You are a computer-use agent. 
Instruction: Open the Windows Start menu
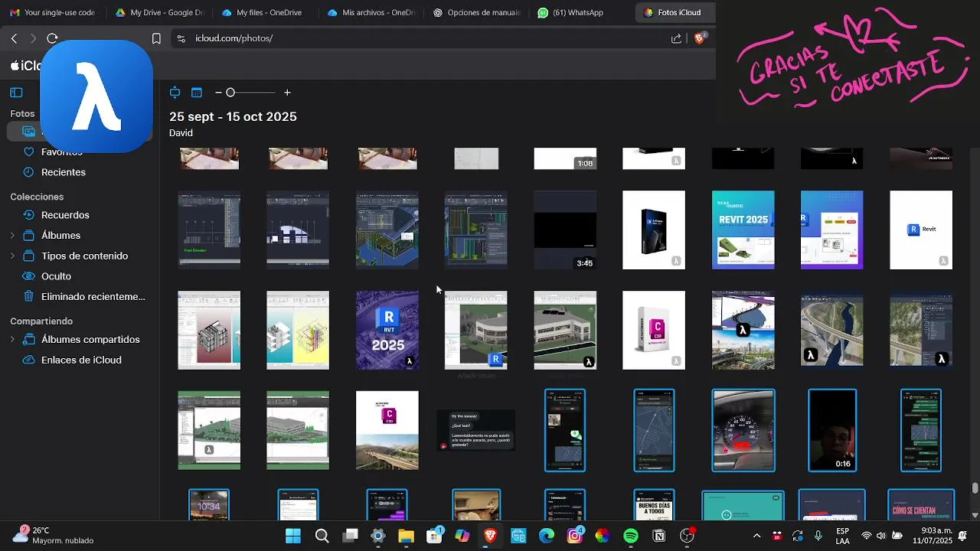click(293, 536)
